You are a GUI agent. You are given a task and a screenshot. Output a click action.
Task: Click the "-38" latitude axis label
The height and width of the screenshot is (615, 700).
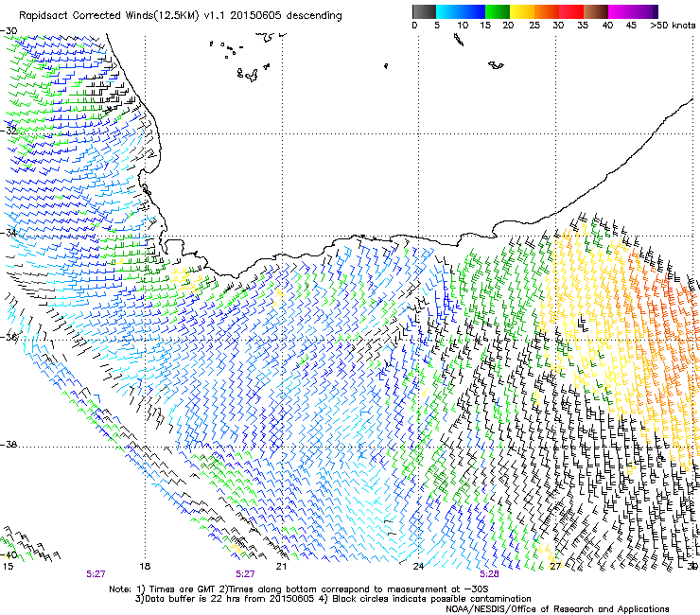click(9, 445)
